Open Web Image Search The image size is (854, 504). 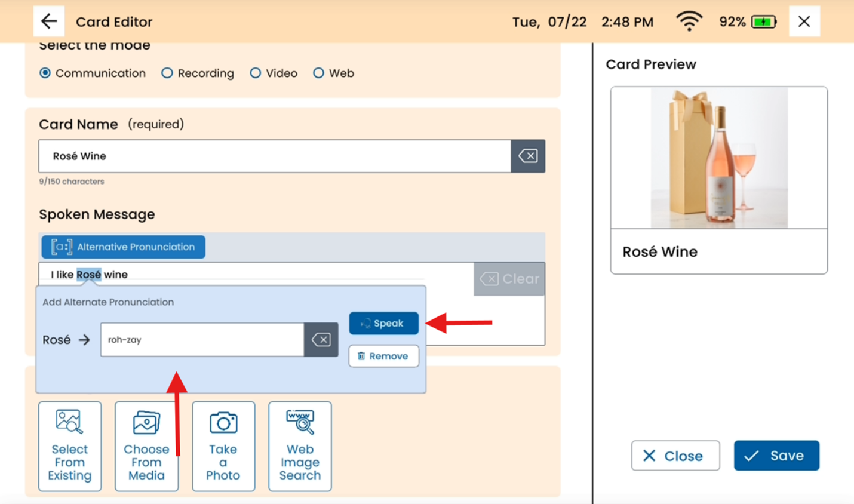click(x=300, y=446)
